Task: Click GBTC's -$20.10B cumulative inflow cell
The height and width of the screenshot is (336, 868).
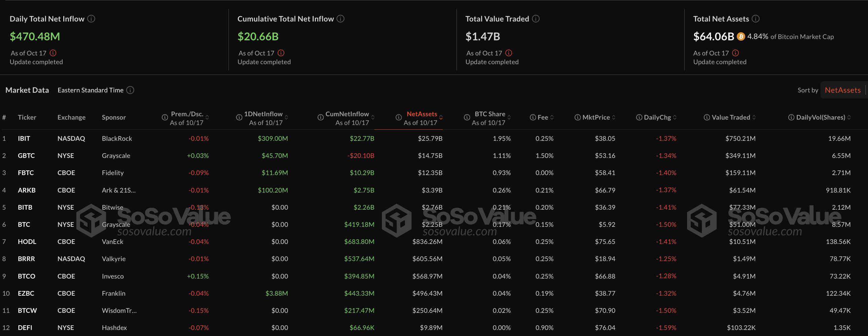Action: point(361,156)
